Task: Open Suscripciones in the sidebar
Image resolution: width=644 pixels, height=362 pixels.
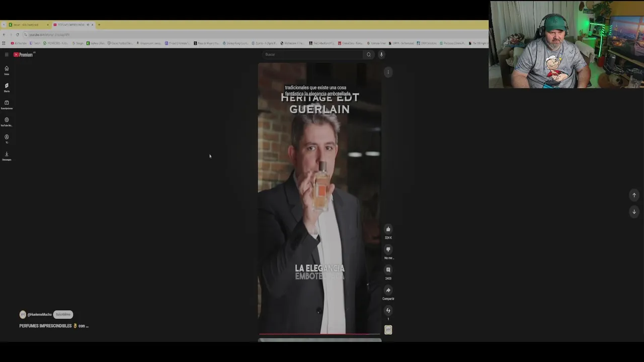Action: point(7,105)
